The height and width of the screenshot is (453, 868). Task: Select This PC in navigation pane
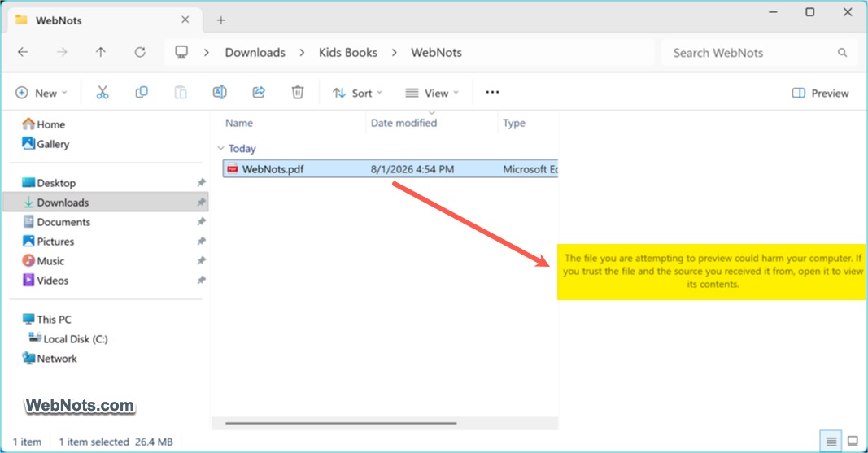click(54, 319)
